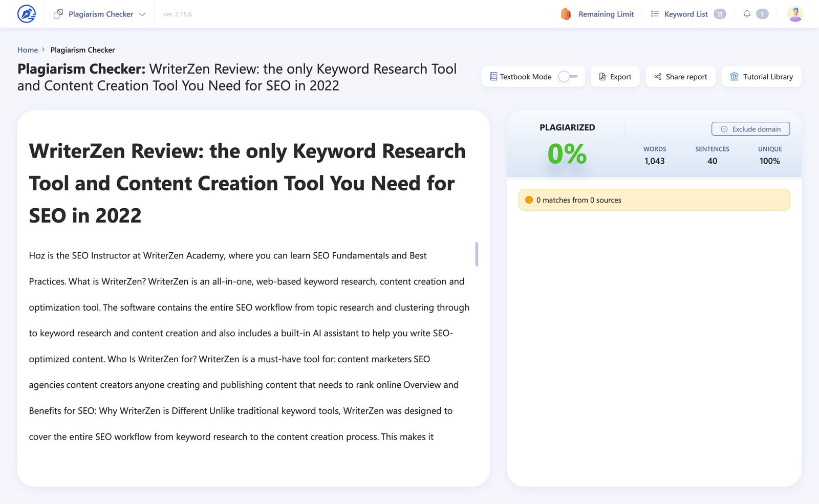Click the Textbook Mode book icon
This screenshot has height=504, width=819.
(493, 76)
